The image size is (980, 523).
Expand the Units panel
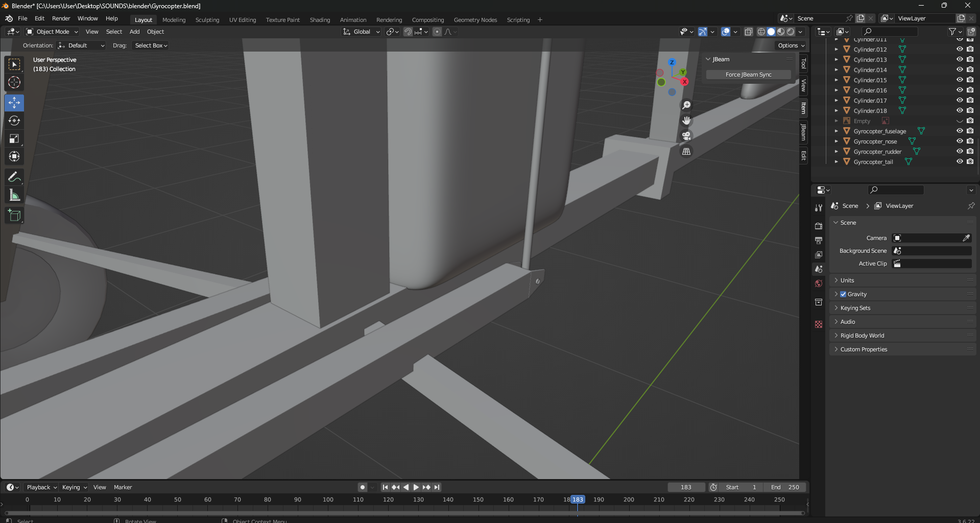pos(847,280)
